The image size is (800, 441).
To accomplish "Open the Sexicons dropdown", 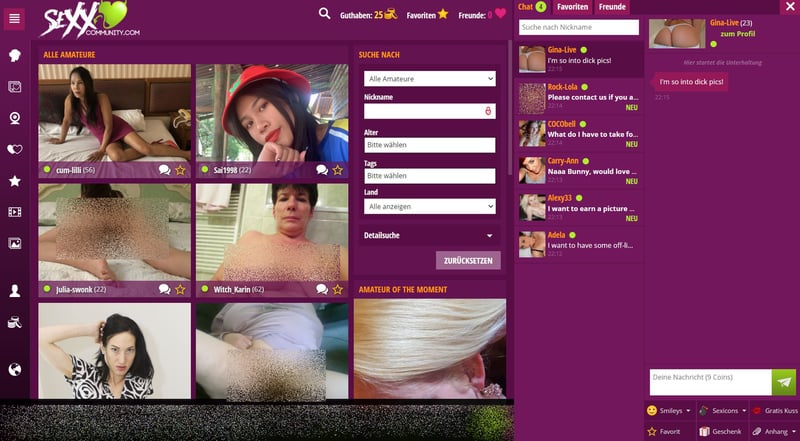I will 722,410.
